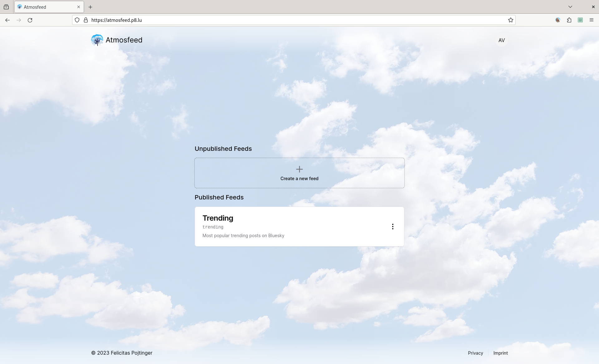Click the Privacy link in footer
Image resolution: width=599 pixels, height=364 pixels.
(475, 353)
